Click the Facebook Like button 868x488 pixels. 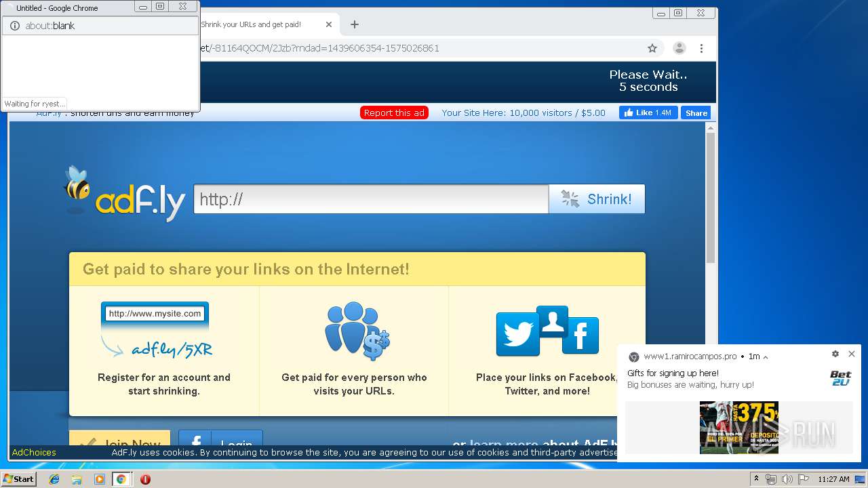click(648, 113)
